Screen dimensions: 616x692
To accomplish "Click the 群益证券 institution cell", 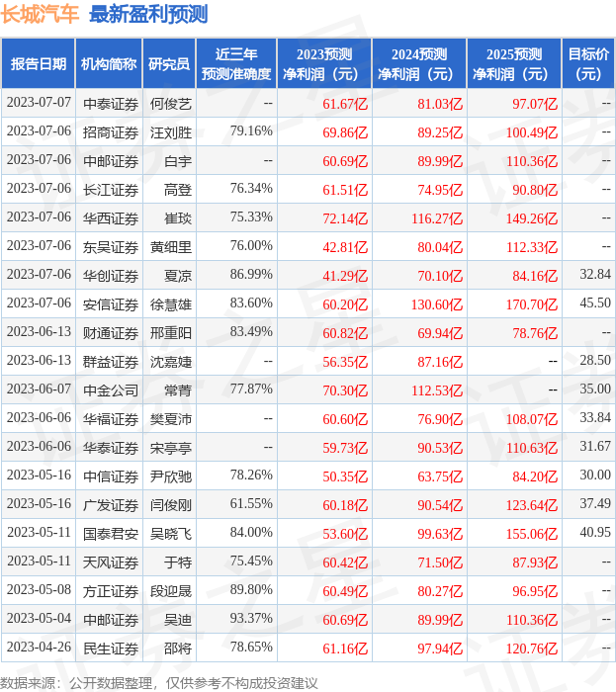I will tap(111, 363).
